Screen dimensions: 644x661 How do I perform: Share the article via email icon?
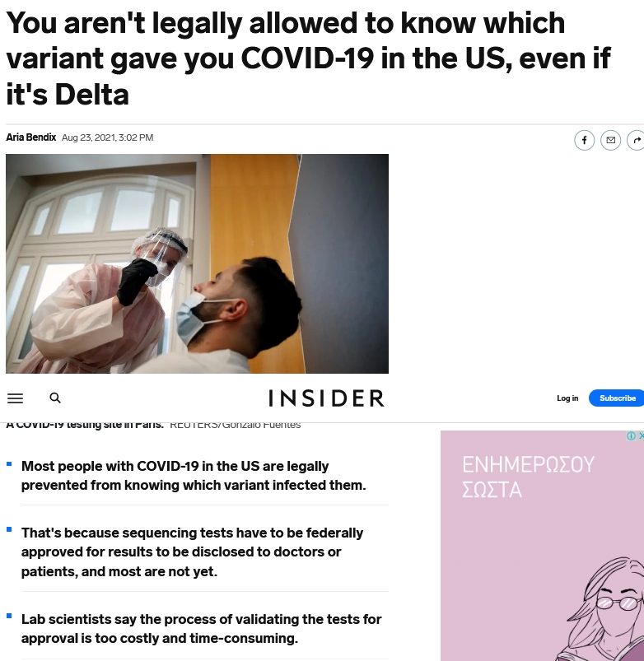[x=611, y=140]
